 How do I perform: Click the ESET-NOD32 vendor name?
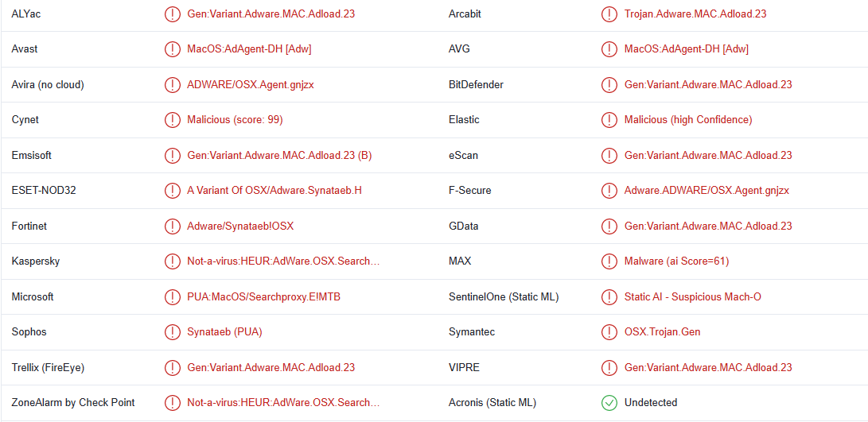click(x=44, y=191)
